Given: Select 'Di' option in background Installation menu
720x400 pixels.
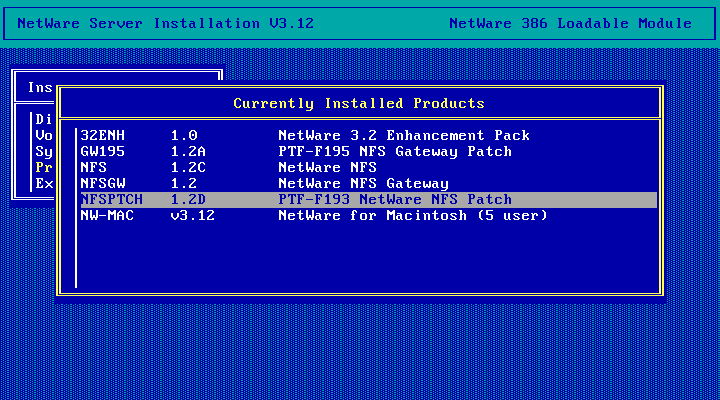Looking at the screenshot, I should click(x=44, y=119).
